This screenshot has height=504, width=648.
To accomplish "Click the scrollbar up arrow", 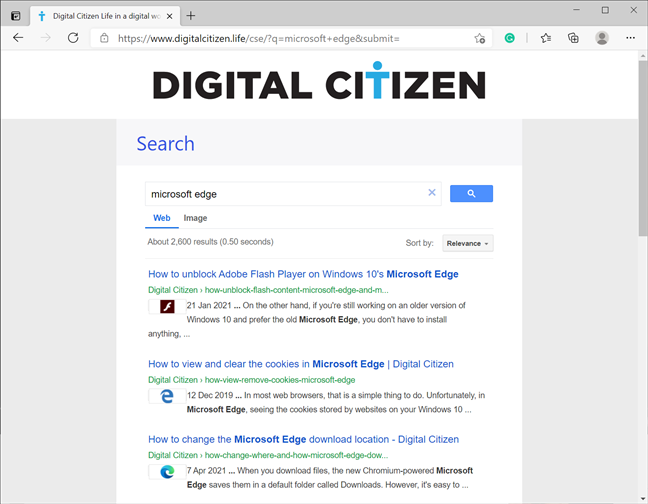I will (x=643, y=56).
